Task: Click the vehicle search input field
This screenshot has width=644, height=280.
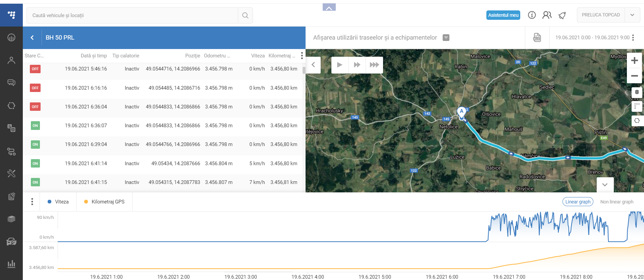Action: [x=132, y=15]
